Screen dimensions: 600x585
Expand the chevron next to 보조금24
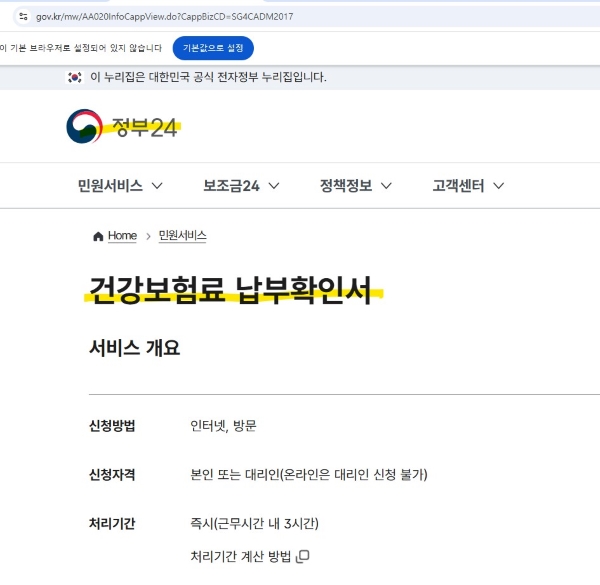tap(274, 186)
